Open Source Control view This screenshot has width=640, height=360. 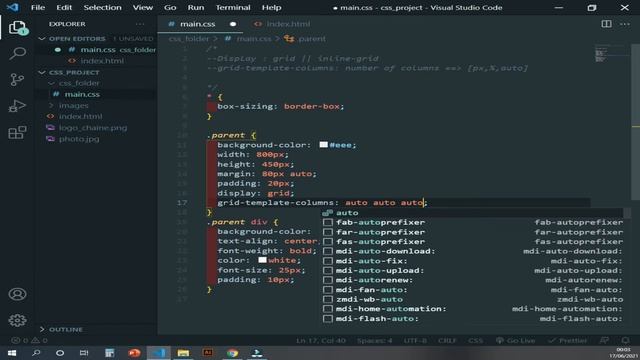[x=18, y=80]
